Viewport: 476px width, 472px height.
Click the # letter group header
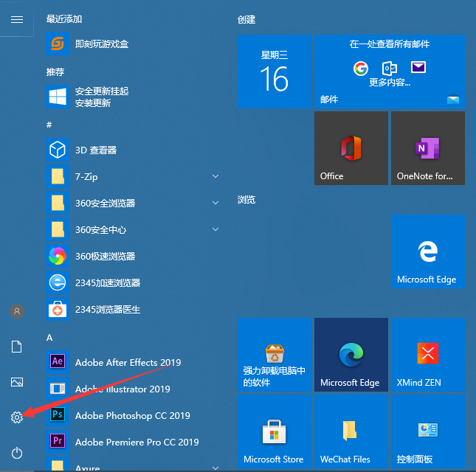pyautogui.click(x=49, y=125)
